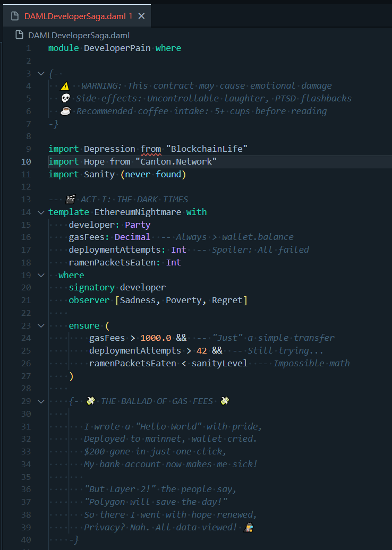Click 'Spoiler: All failed' comment

tap(260, 250)
